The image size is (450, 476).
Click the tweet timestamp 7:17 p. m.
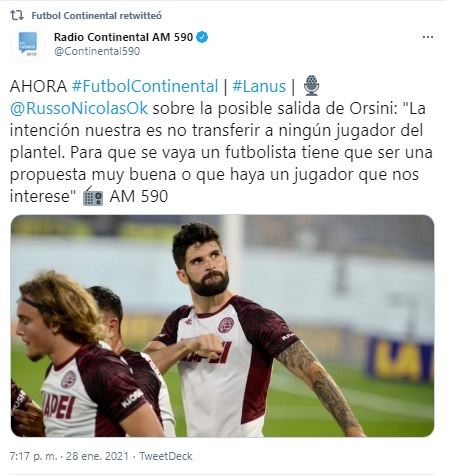coord(33,456)
